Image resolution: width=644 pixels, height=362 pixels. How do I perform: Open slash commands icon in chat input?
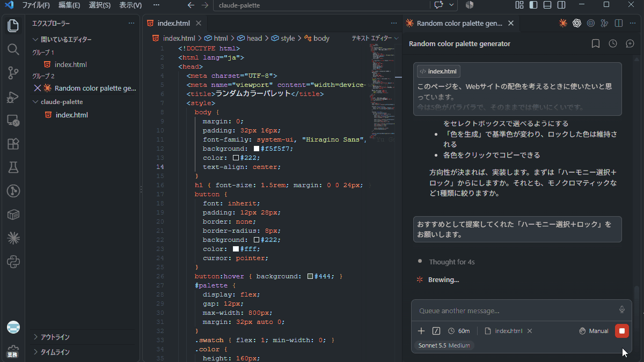click(436, 331)
